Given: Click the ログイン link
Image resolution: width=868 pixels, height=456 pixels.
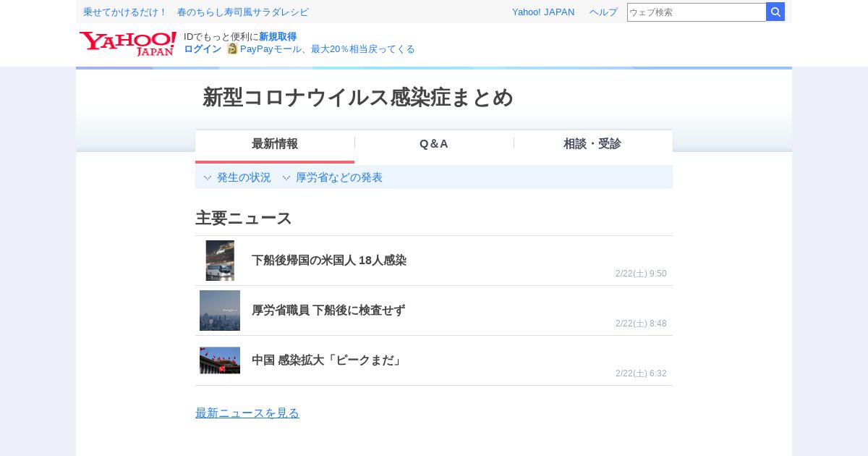Looking at the screenshot, I should click(x=203, y=48).
